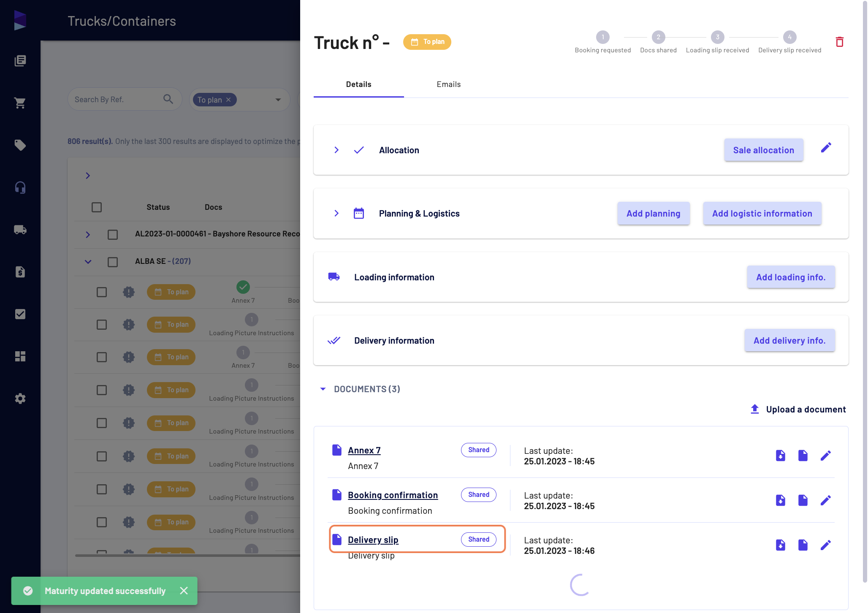Delete the truck using the red trash icon
Viewport: 868px width, 613px height.
tap(839, 42)
